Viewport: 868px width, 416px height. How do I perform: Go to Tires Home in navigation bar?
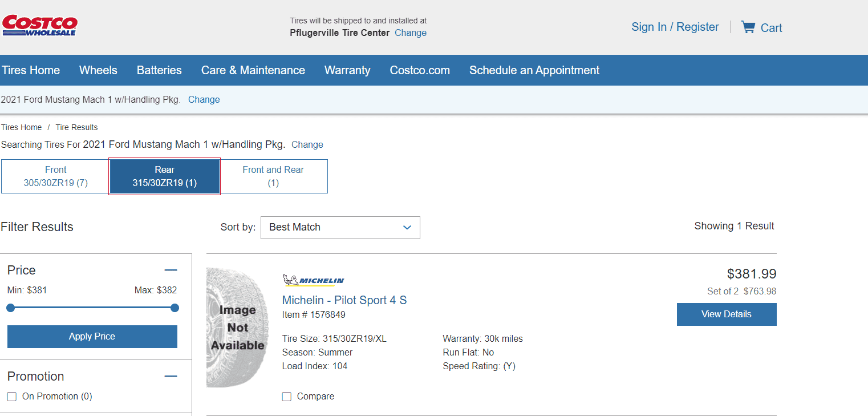click(x=31, y=70)
